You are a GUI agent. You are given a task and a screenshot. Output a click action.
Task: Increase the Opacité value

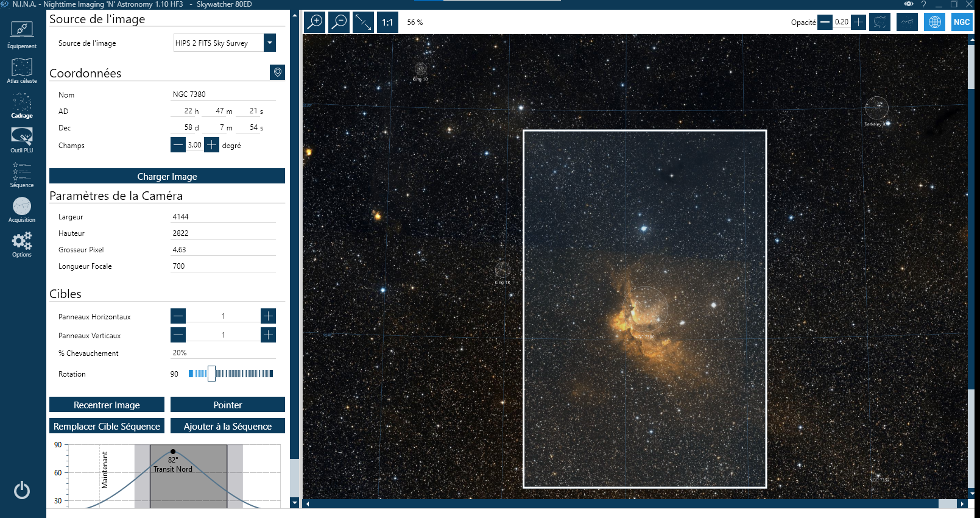tap(858, 22)
